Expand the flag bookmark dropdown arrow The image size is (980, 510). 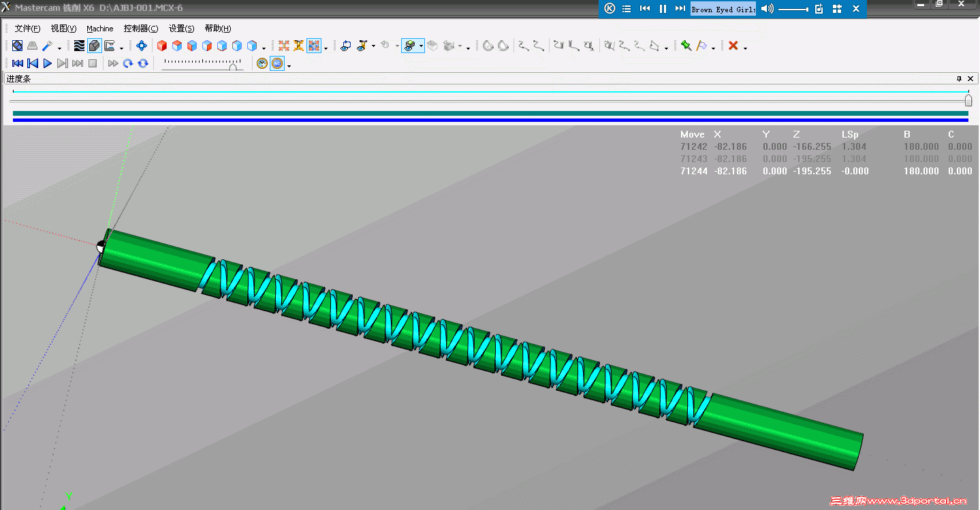tap(713, 48)
